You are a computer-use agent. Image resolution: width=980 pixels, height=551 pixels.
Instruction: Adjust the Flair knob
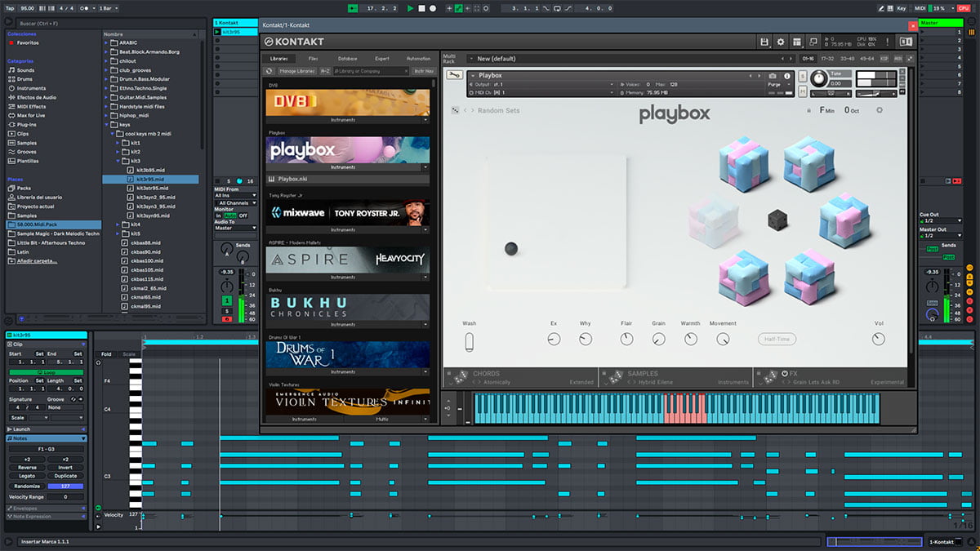[626, 339]
